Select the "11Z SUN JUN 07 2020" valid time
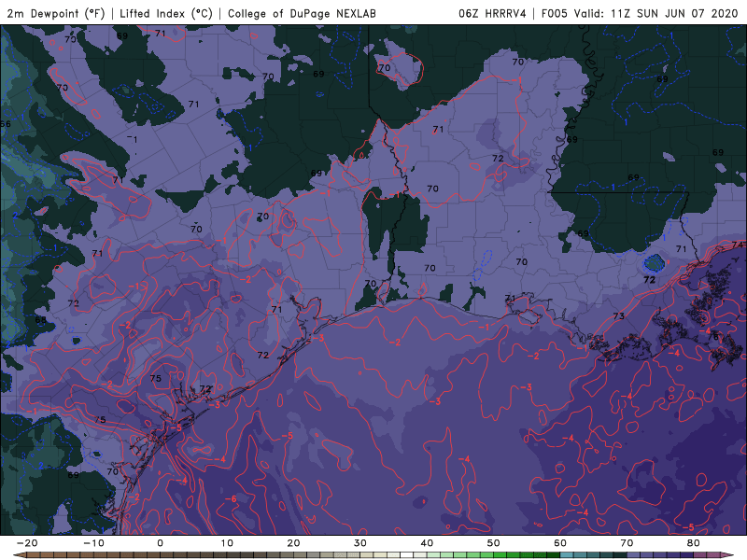 pyautogui.click(x=674, y=13)
